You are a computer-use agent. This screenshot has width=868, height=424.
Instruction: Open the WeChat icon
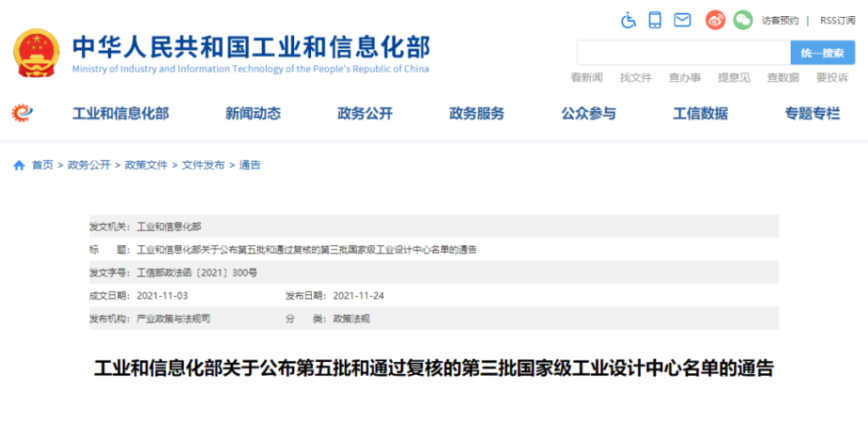pyautogui.click(x=743, y=20)
